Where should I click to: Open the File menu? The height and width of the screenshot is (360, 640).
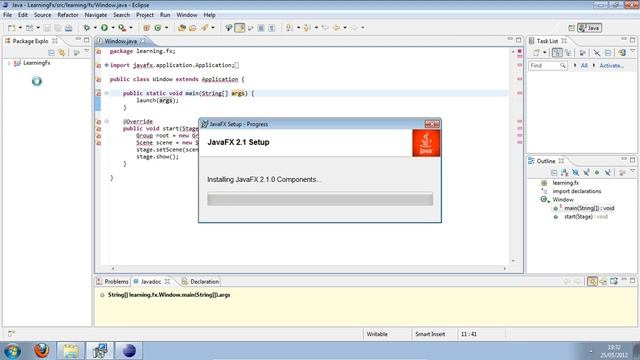click(7, 15)
